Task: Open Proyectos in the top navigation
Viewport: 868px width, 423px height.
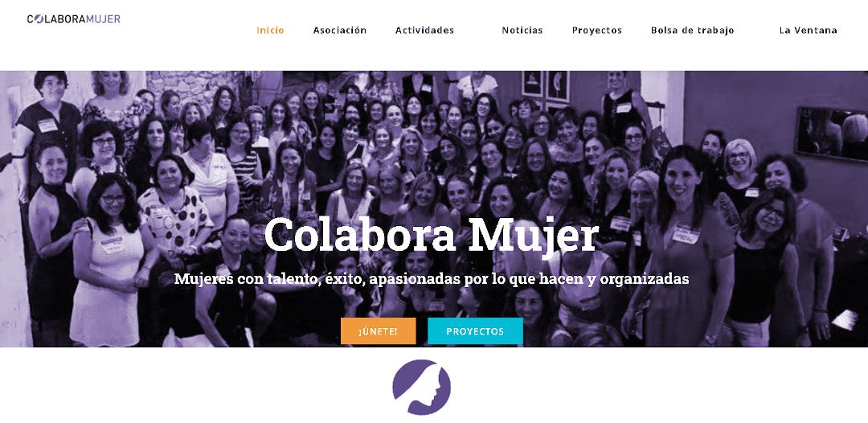Action: [596, 31]
